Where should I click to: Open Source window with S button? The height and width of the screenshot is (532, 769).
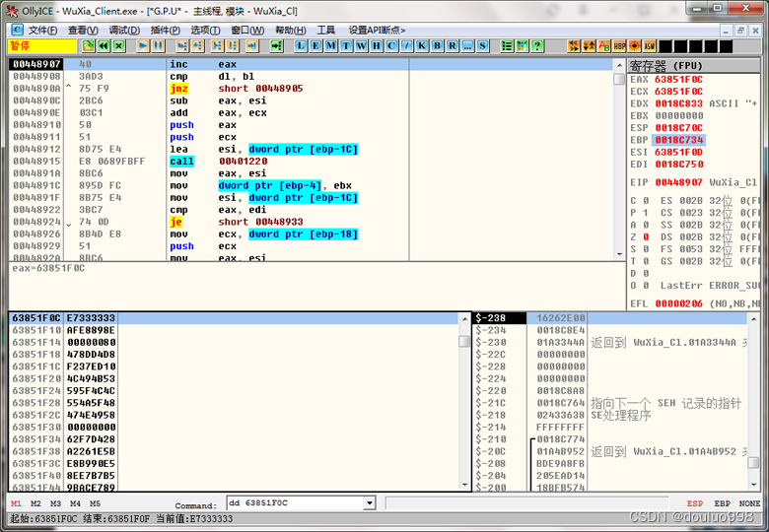click(482, 46)
